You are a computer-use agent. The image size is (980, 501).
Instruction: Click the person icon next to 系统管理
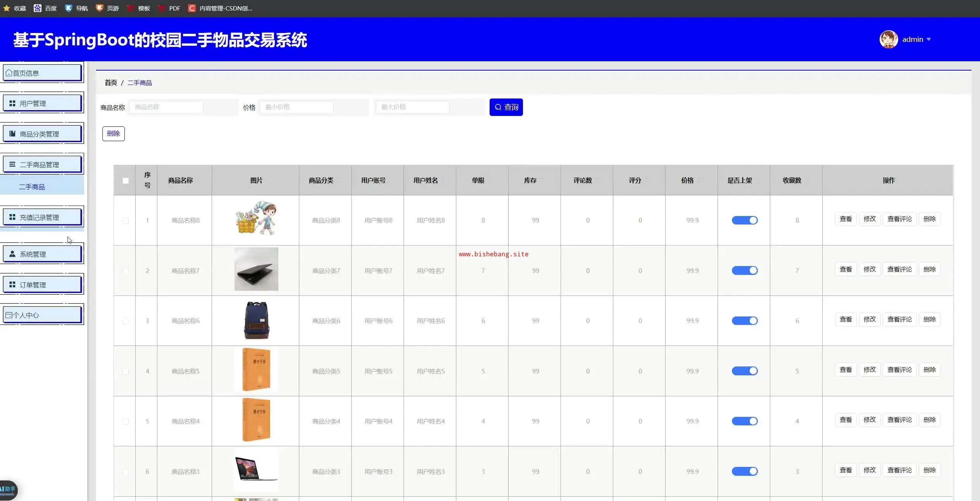[x=12, y=254]
